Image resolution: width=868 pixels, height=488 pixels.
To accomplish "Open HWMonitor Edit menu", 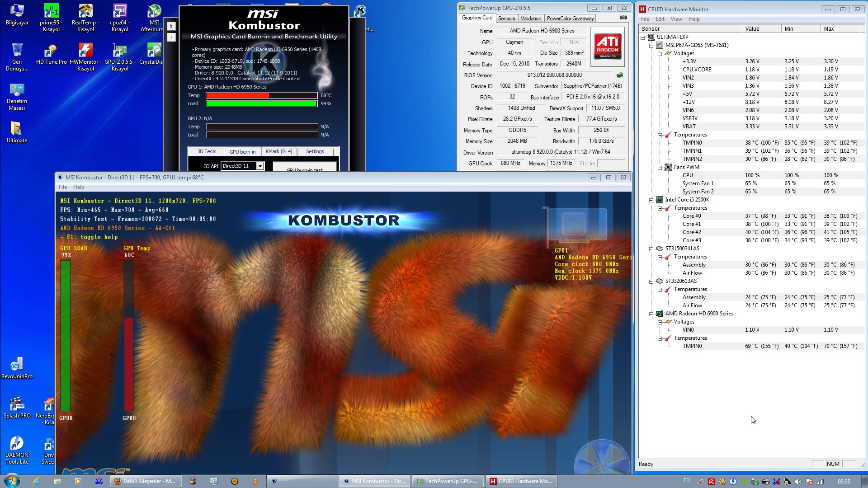I will coord(660,19).
